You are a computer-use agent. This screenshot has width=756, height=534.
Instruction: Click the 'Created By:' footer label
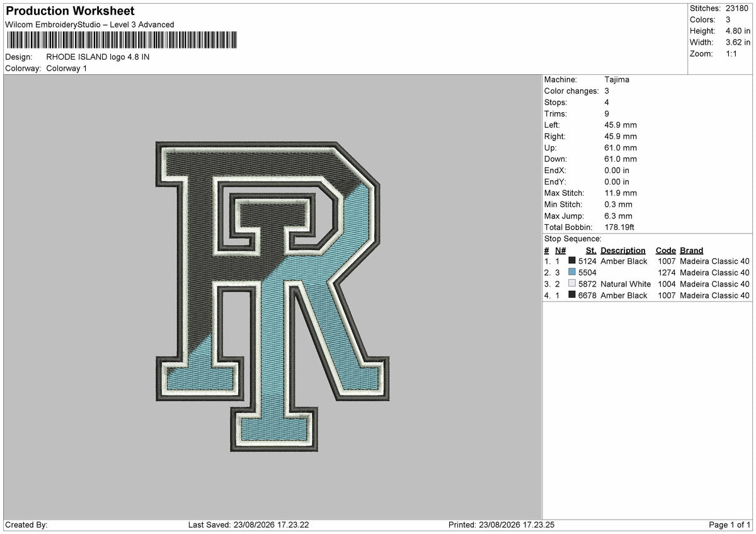[26, 525]
